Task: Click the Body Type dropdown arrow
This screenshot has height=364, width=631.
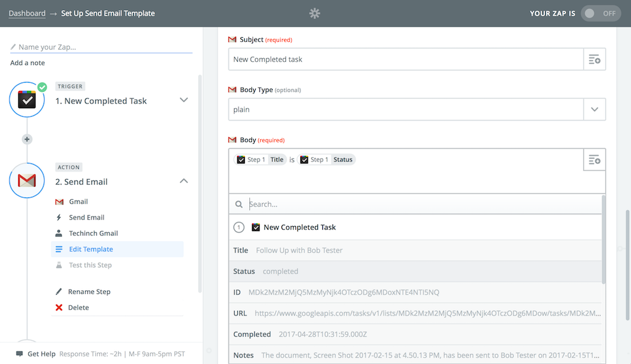Action: tap(594, 109)
